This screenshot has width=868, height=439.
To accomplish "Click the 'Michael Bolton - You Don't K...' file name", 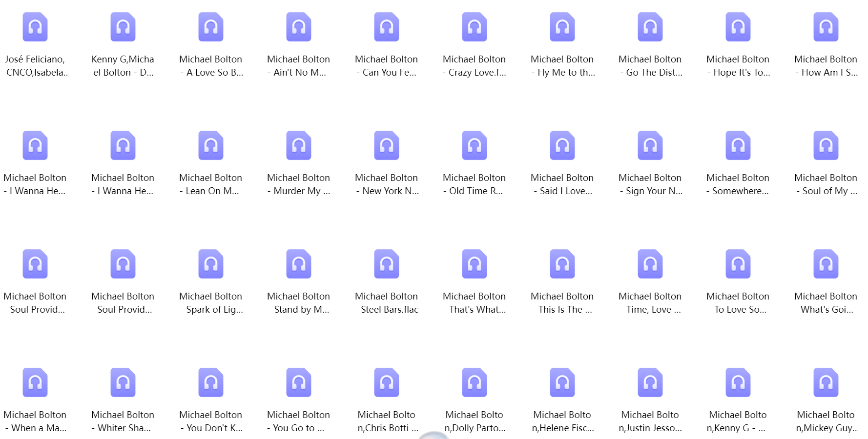I will tap(211, 421).
